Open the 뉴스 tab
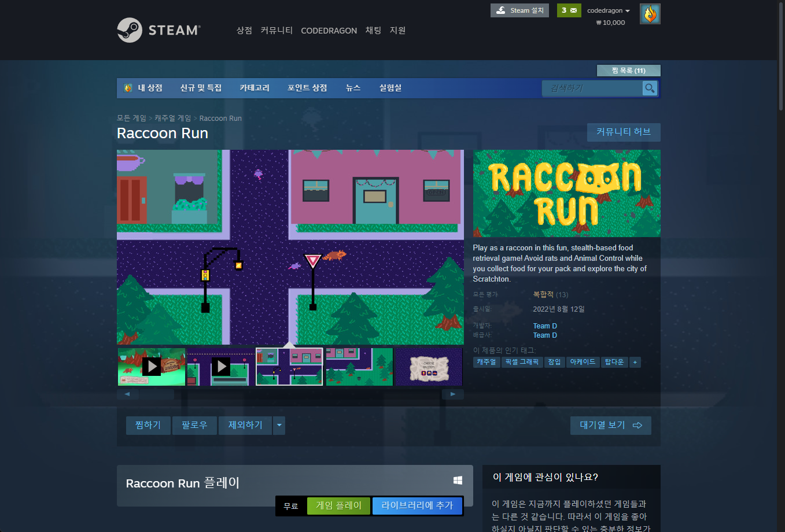 [353, 88]
